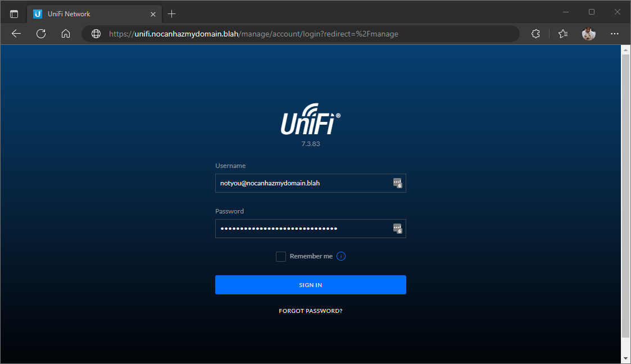Image resolution: width=631 pixels, height=364 pixels.
Task: Click the site permissions globe icon
Action: pos(96,34)
